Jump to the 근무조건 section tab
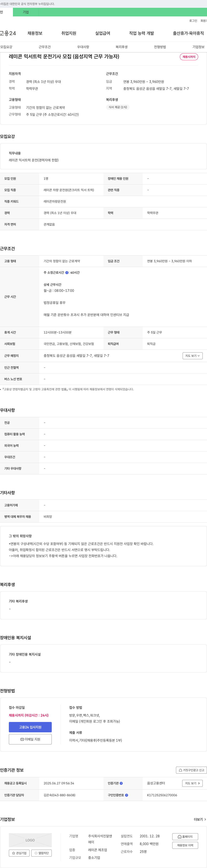207x868 pixels. pyautogui.click(x=44, y=47)
